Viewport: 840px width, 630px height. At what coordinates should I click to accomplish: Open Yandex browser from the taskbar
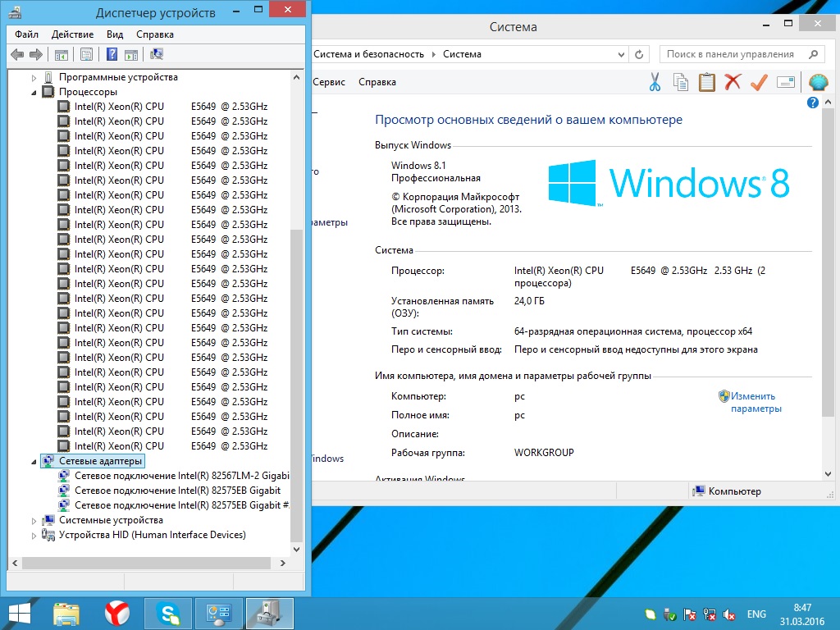pyautogui.click(x=116, y=614)
